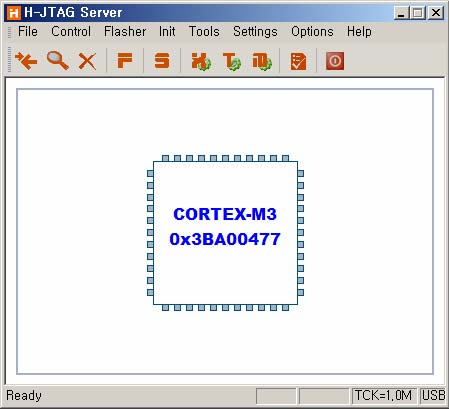Open the TAP configuration settings icon
Screen dimensions: 449x409
pyautogui.click(x=262, y=61)
